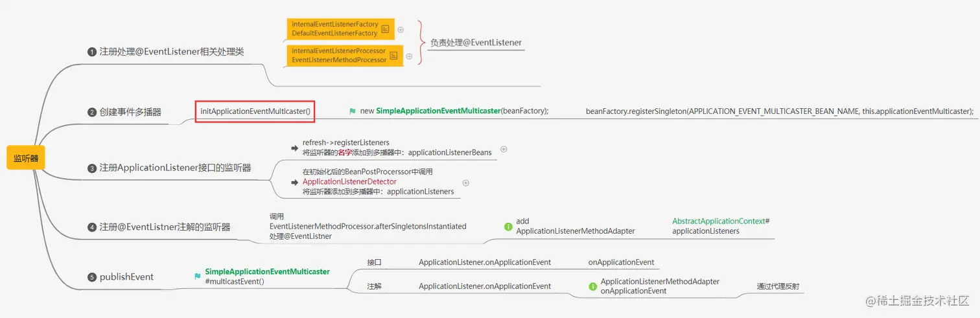The width and height of the screenshot is (980, 318).
Task: Select the AbstractApplicationContext# applicationListeners node
Action: click(x=721, y=226)
